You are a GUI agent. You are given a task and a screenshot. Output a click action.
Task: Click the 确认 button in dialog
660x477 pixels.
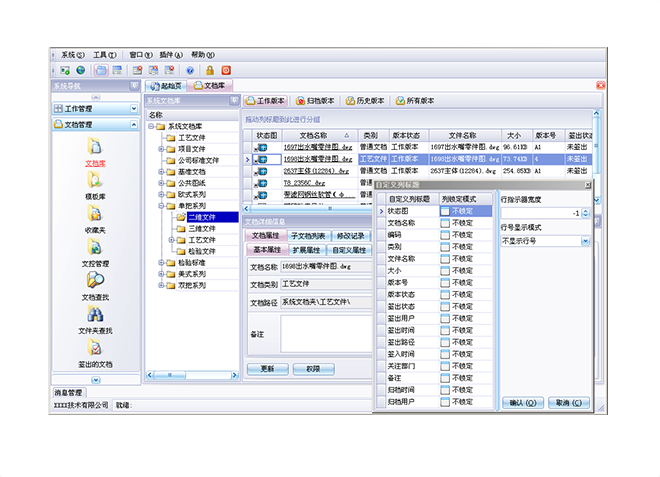[x=523, y=403]
